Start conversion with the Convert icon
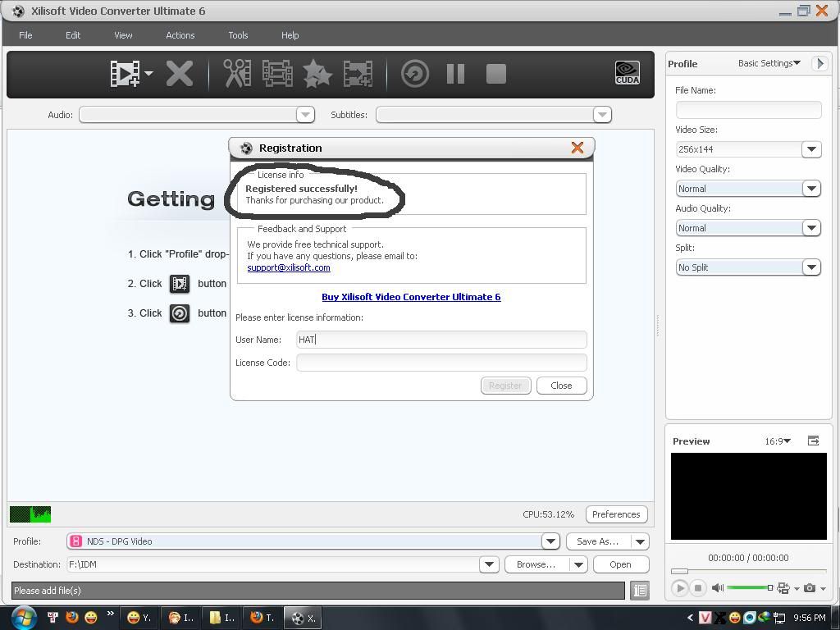Image resolution: width=840 pixels, height=630 pixels. tap(415, 73)
